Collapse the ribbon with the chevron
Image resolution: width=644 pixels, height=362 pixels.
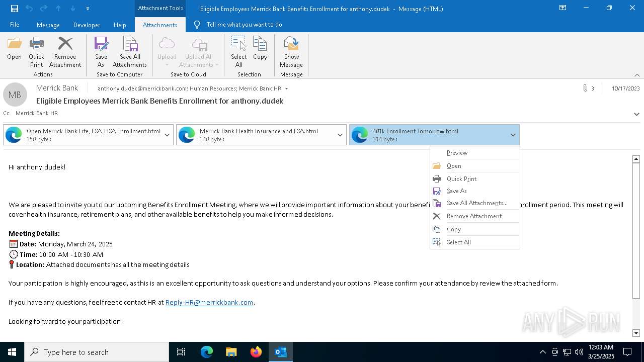click(637, 75)
